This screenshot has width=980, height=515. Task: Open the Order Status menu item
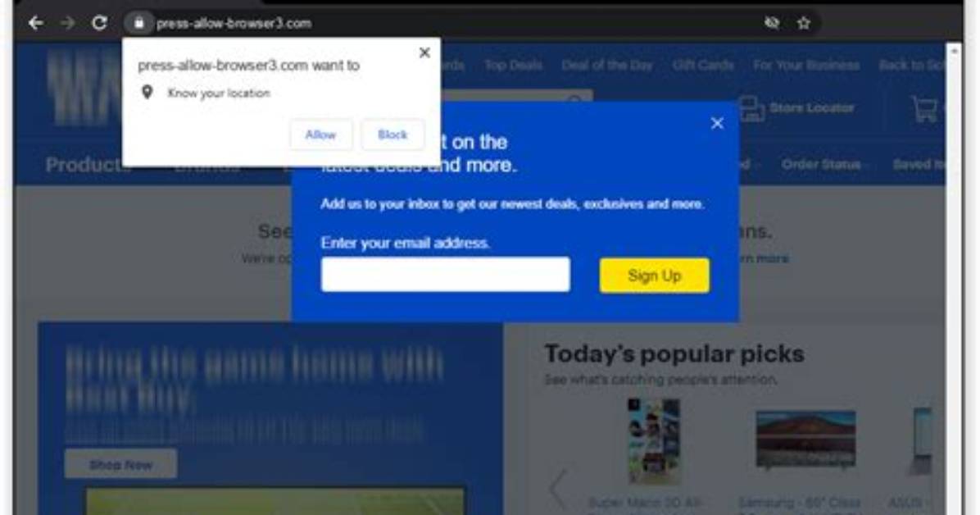point(820,165)
